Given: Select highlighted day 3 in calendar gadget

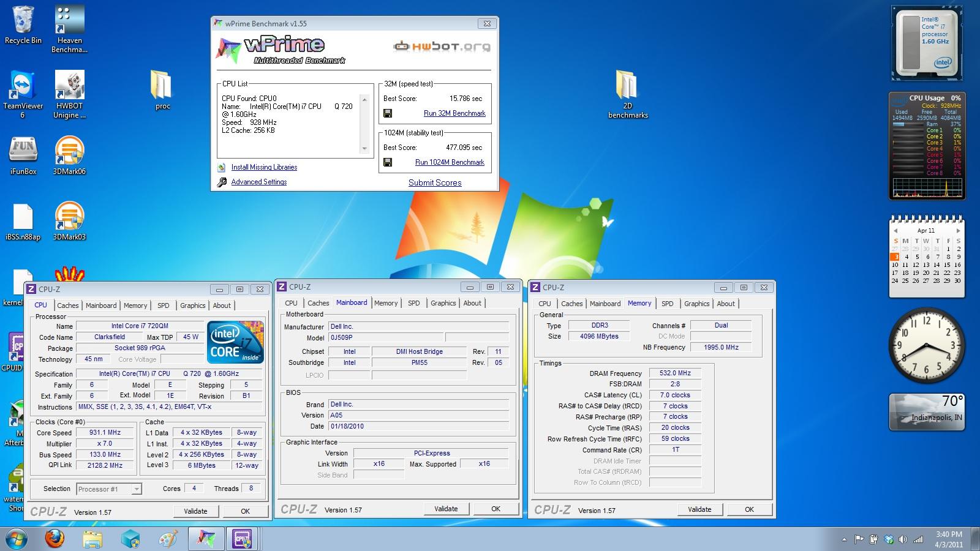Looking at the screenshot, I should coord(895,257).
